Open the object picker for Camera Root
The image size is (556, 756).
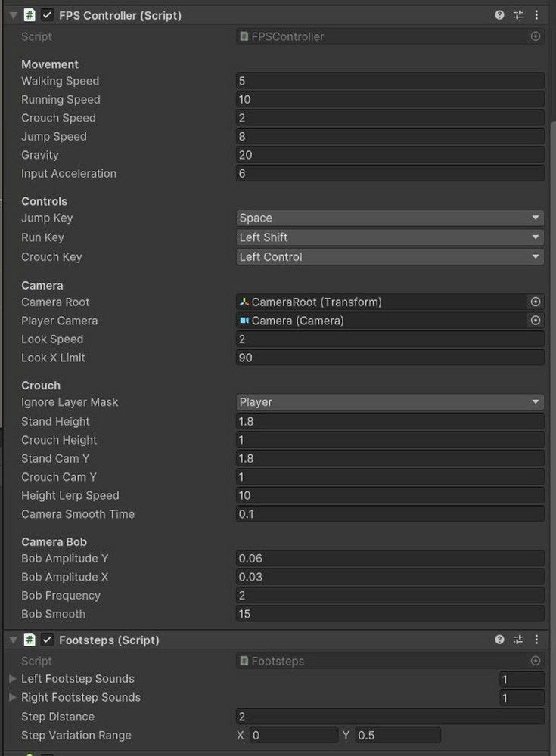click(x=536, y=302)
